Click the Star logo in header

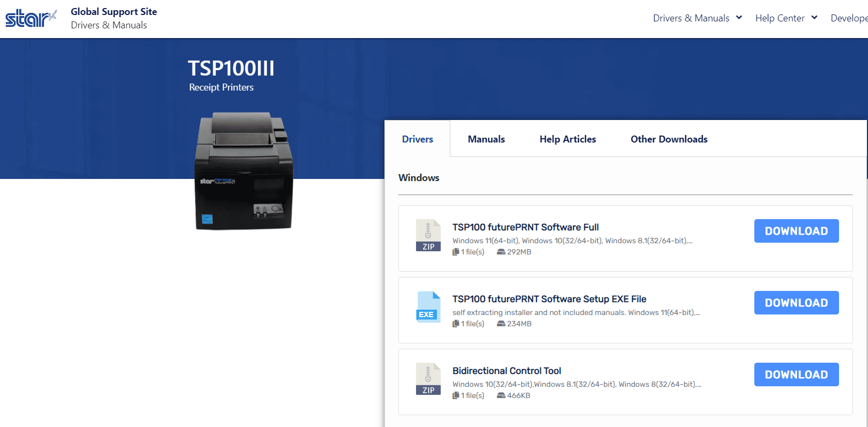31,18
